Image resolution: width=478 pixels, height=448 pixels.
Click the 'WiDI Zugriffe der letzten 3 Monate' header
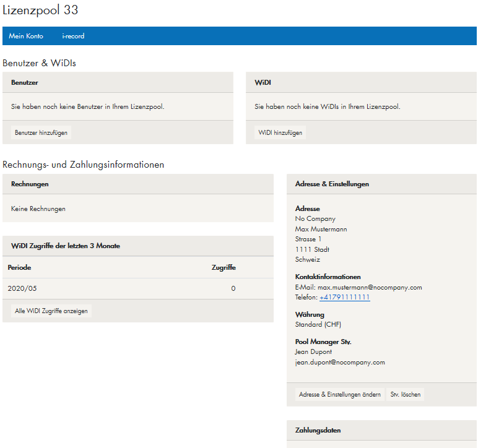pyautogui.click(x=66, y=246)
